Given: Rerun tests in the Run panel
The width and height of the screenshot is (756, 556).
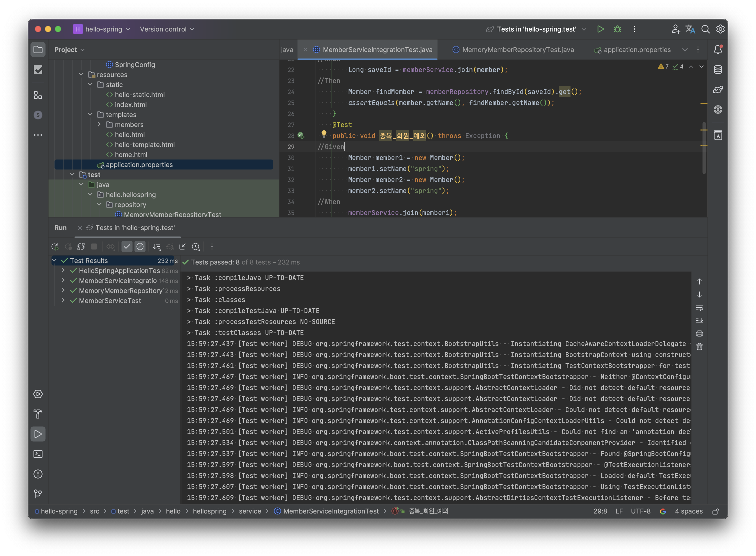Looking at the screenshot, I should tap(55, 247).
